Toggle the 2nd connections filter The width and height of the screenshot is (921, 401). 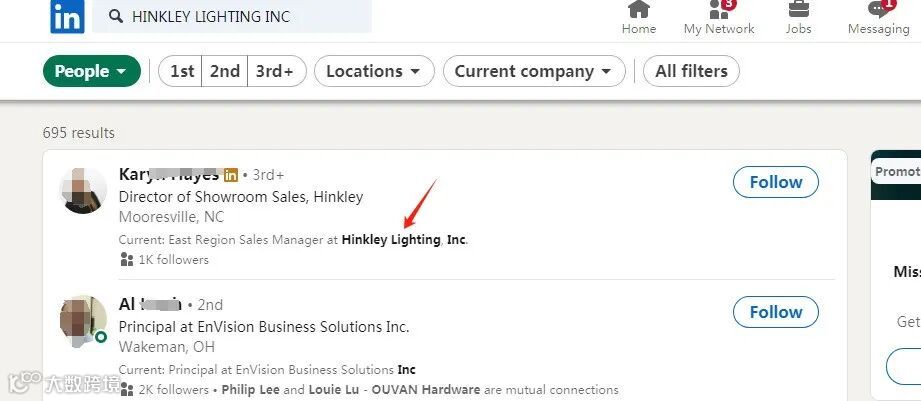(x=225, y=71)
